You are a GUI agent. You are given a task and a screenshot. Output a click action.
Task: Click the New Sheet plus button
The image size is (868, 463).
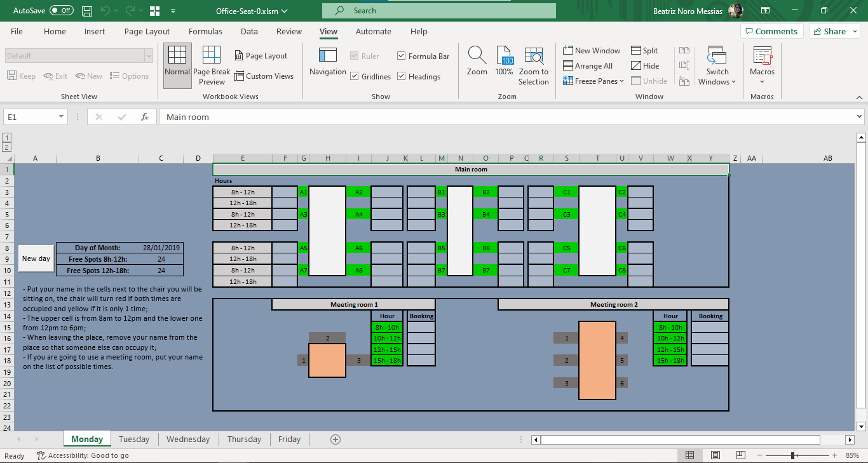pos(336,439)
